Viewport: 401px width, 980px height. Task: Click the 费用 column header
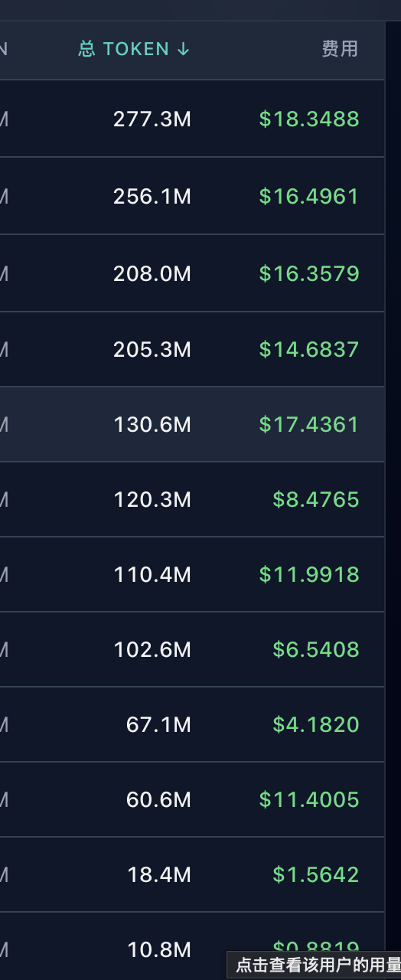coord(339,49)
